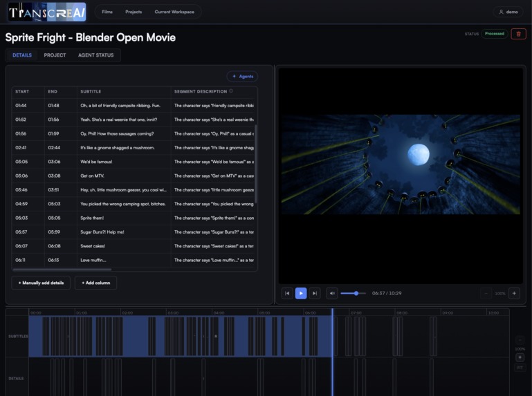Adjust the volume slider
Screen dimensions: 532x396
click(x=354, y=293)
